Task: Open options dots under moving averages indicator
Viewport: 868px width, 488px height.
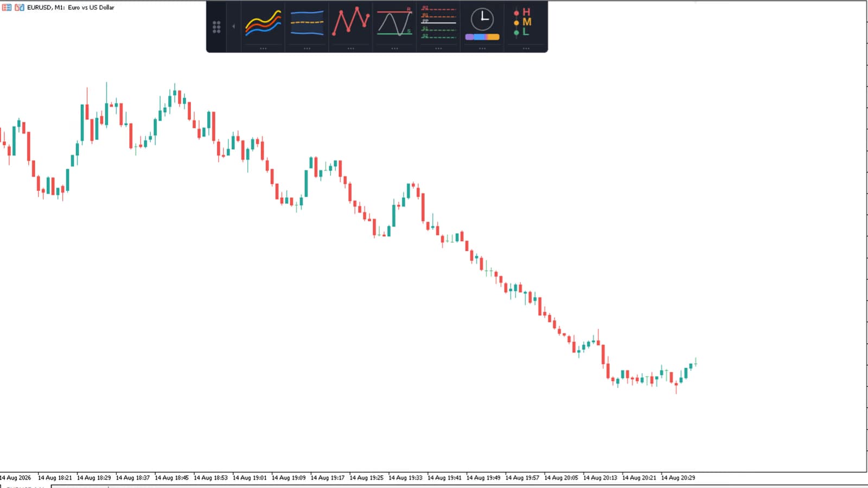Action: (x=263, y=48)
